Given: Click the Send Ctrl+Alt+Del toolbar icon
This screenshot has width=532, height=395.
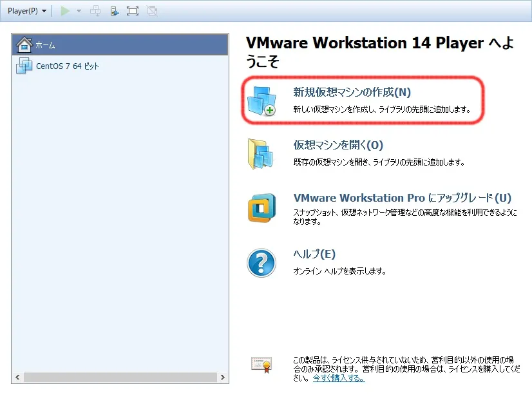Looking at the screenshot, I should (x=95, y=11).
